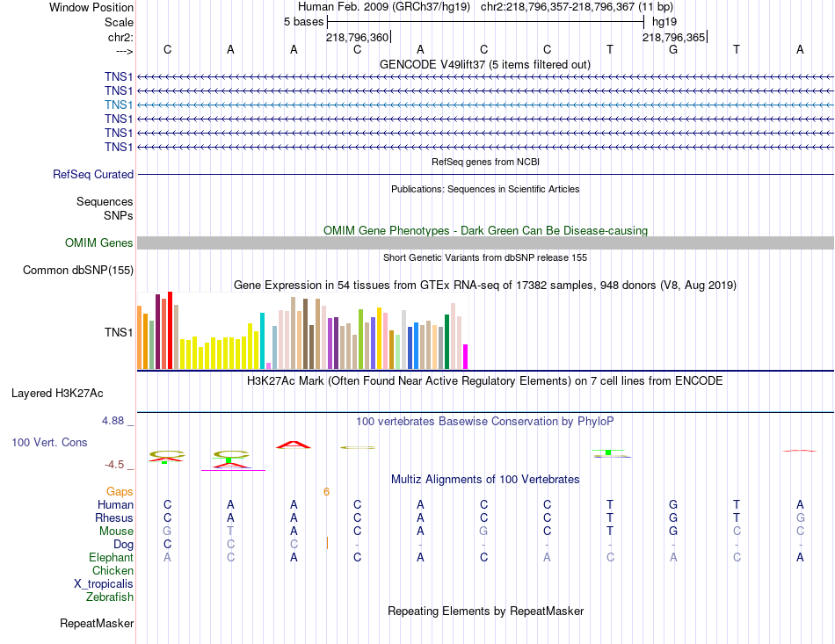
Task: Click the tall red A conservation logo
Action: click(293, 445)
